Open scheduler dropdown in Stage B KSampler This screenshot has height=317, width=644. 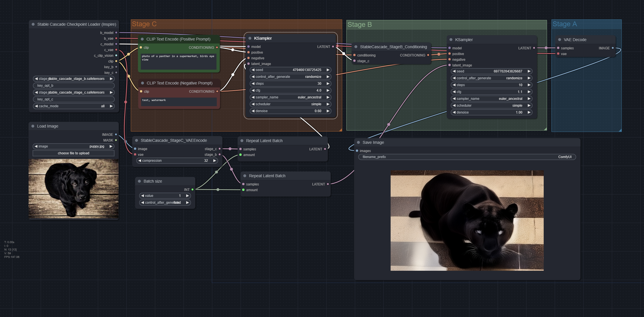pos(491,106)
